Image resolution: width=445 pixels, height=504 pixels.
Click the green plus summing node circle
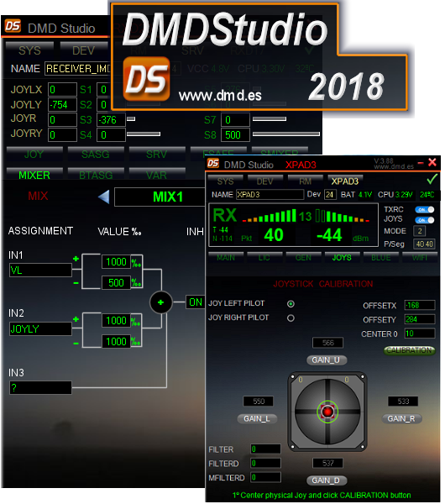[160, 302]
